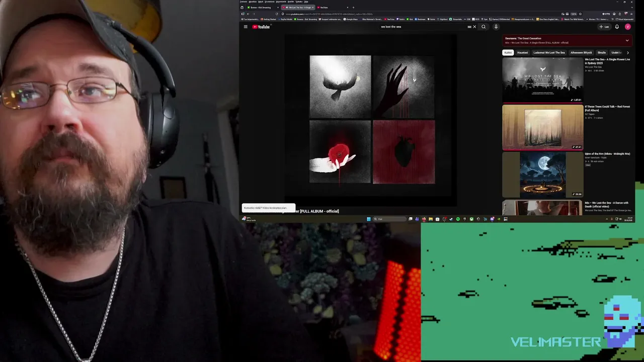Start voice search with the microphone icon
This screenshot has height=362, width=644.
coord(496,27)
